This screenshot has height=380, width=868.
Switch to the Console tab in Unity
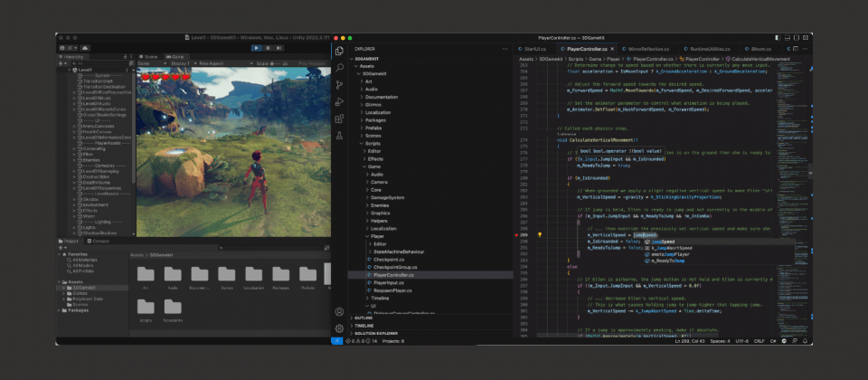pyautogui.click(x=98, y=241)
